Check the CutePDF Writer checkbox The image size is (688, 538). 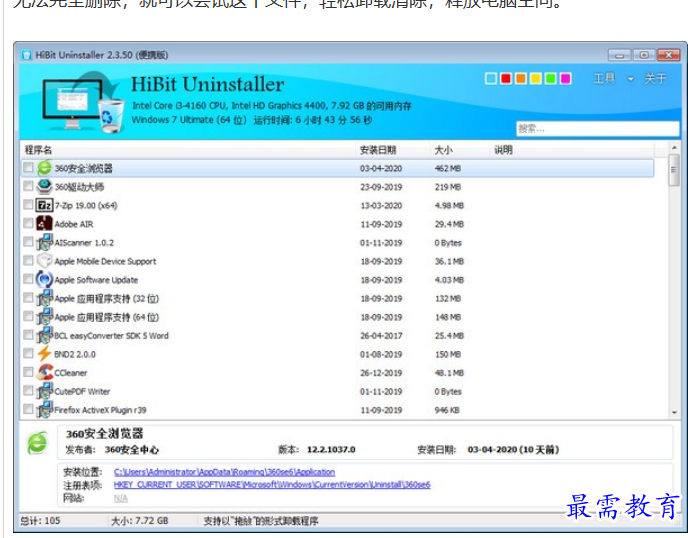coord(29,391)
